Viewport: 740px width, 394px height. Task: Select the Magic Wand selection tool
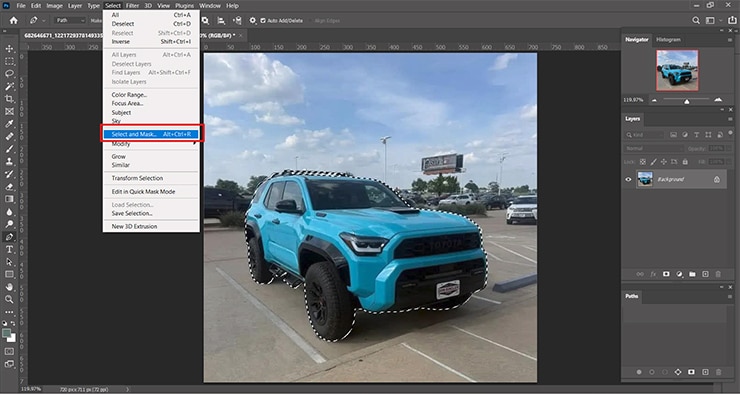(x=9, y=86)
